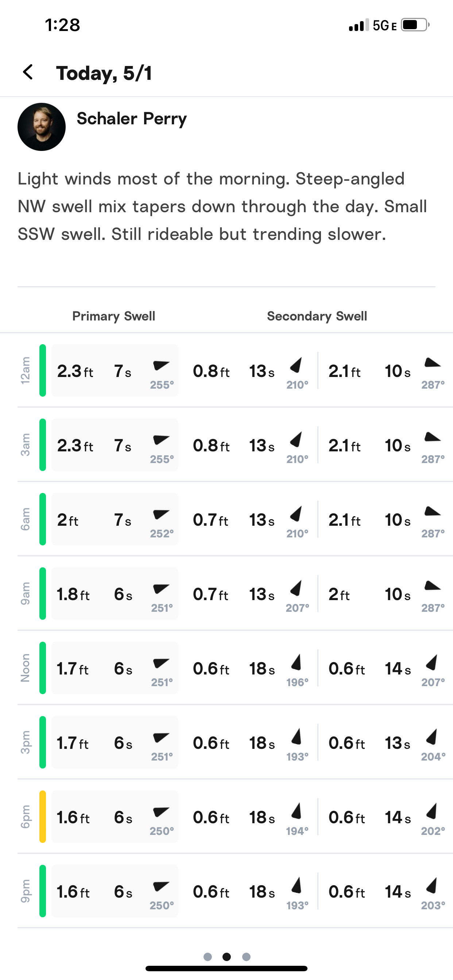Image resolution: width=453 pixels, height=980 pixels.
Task: Tap the Primary Swell column header
Action: [113, 316]
